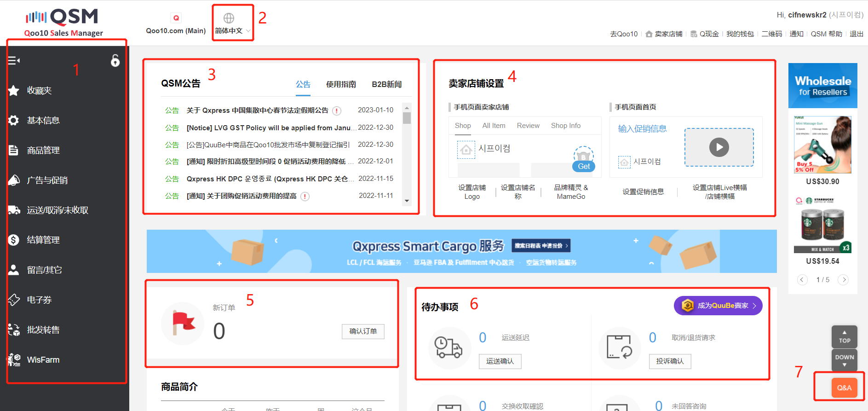
Task: Open 结算管理 dollar icon
Action: click(x=14, y=240)
